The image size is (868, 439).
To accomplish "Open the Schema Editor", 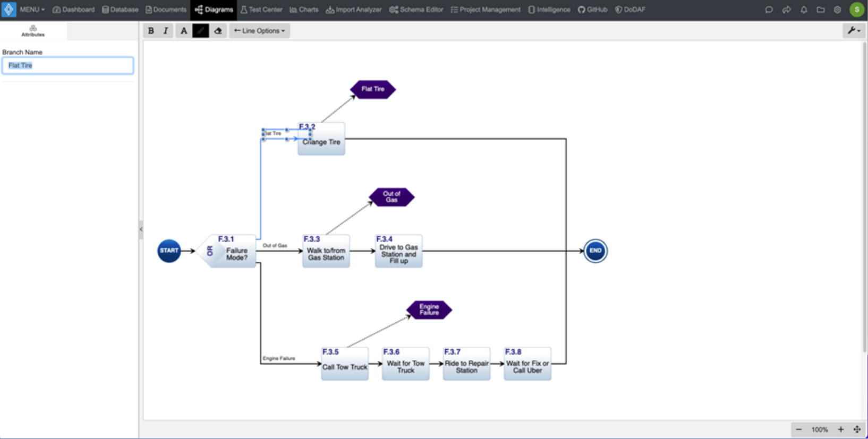I will (x=416, y=10).
